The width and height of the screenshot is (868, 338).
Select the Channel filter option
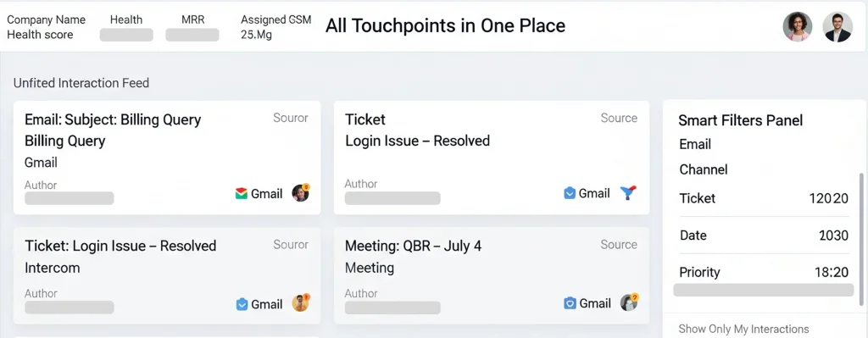[x=703, y=169]
